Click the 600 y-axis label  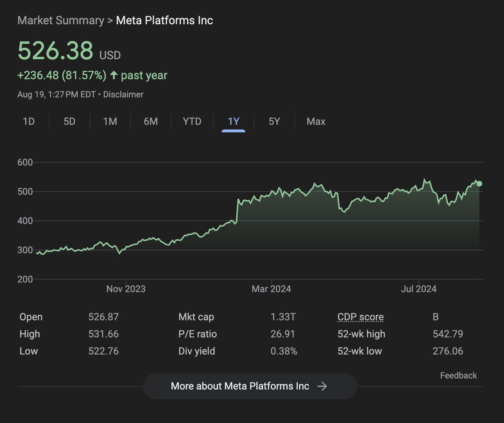[25, 162]
